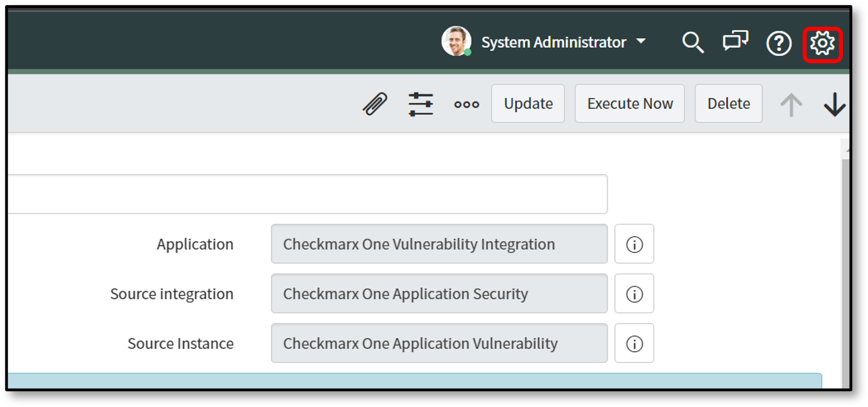Open the personalize form sliders icon
Viewport: 868px width, 407px height.
tap(421, 104)
